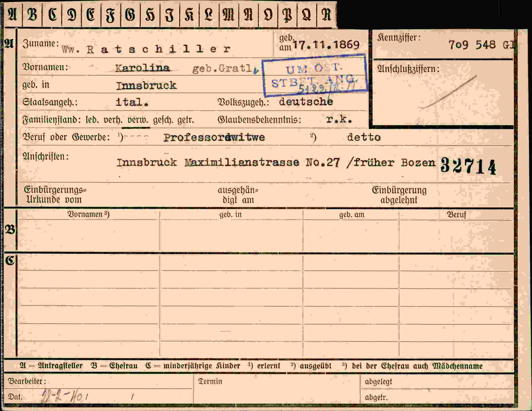Click the letter N index tab
This screenshot has width=532, height=411.
(248, 15)
